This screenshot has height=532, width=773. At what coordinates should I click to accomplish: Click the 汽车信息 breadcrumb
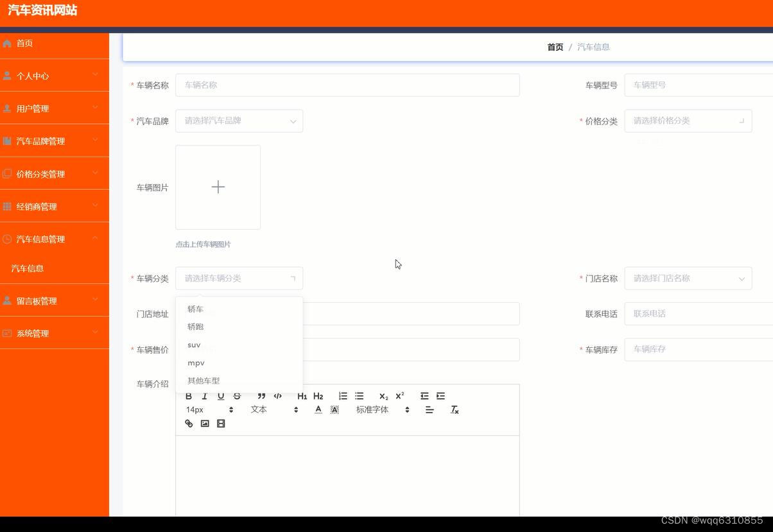click(x=593, y=47)
